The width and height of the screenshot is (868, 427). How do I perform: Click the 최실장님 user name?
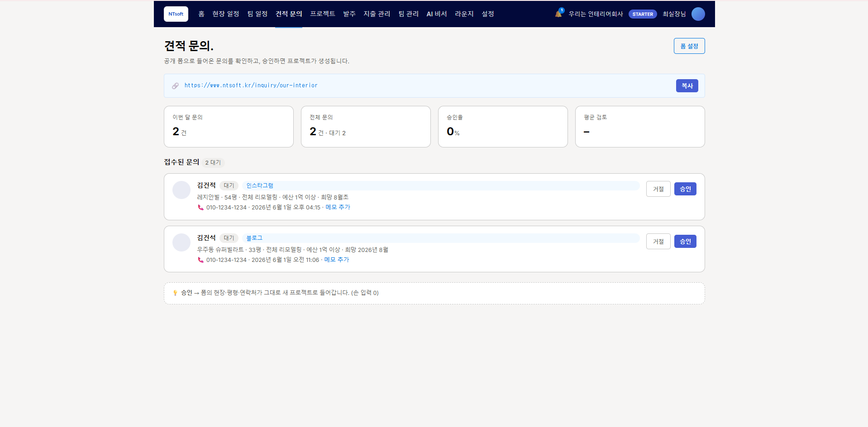(x=674, y=14)
